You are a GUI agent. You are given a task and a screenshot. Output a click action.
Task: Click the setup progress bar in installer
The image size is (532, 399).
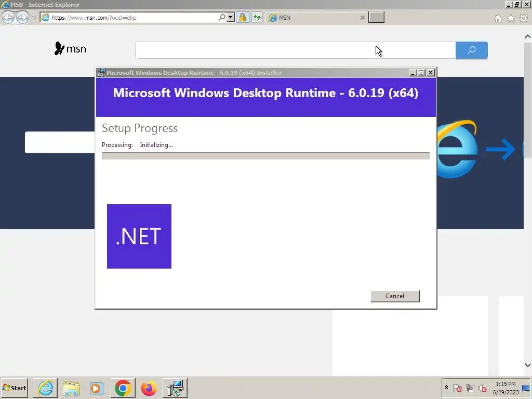(265, 156)
